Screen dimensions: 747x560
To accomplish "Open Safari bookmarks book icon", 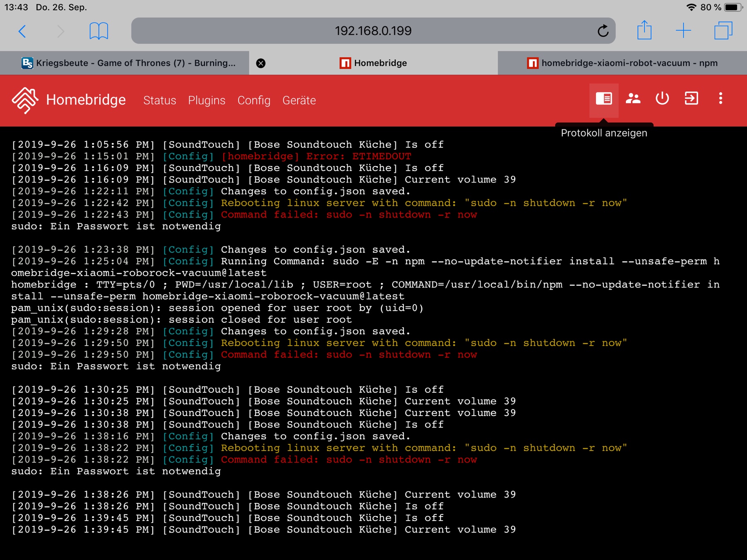I will click(99, 31).
